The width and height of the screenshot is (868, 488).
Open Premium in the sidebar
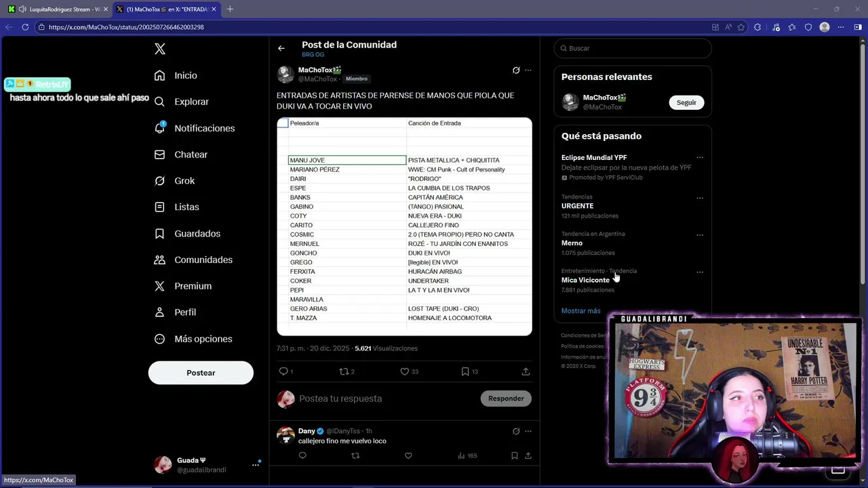(184, 286)
